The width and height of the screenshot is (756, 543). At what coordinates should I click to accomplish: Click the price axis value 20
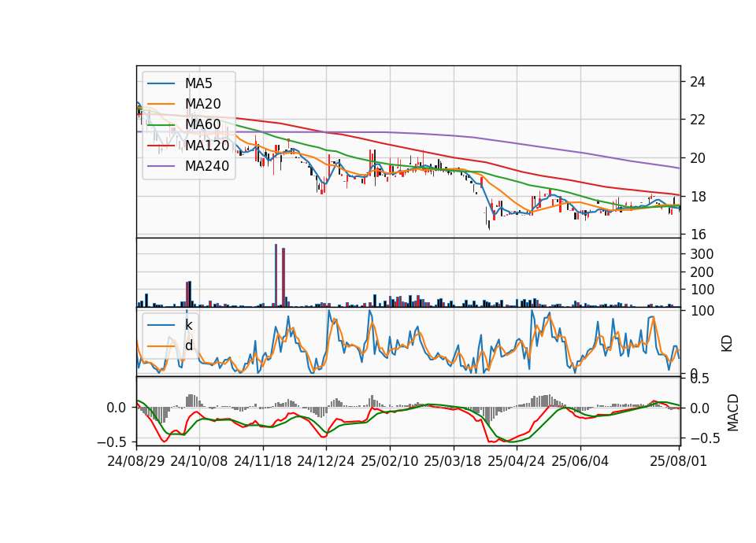pyautogui.click(x=697, y=158)
